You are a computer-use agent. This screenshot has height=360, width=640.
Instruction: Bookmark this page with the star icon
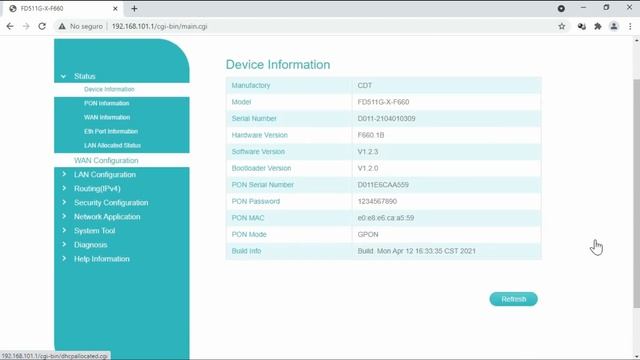coord(562,26)
